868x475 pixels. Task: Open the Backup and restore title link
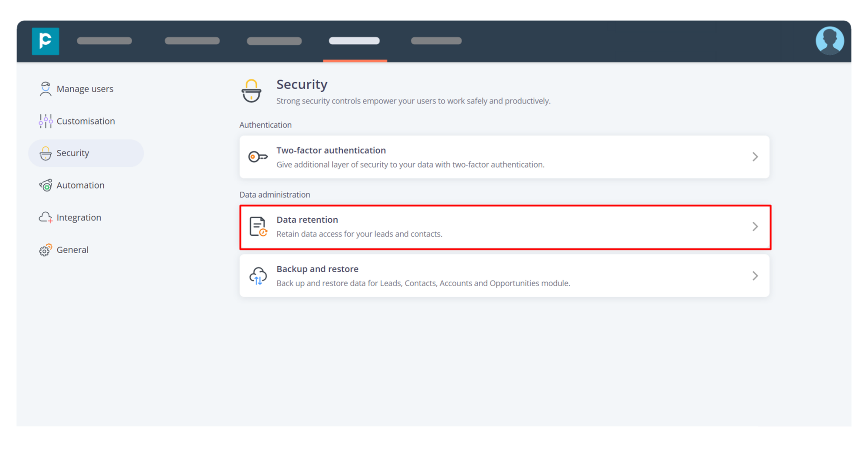[317, 269]
